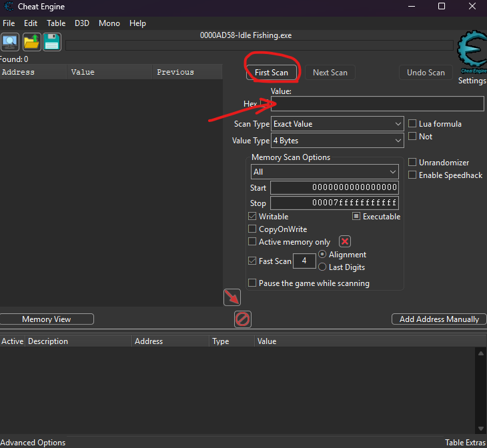This screenshot has width=487, height=448.
Task: Expand the Scan Type dropdown
Action: 337,124
